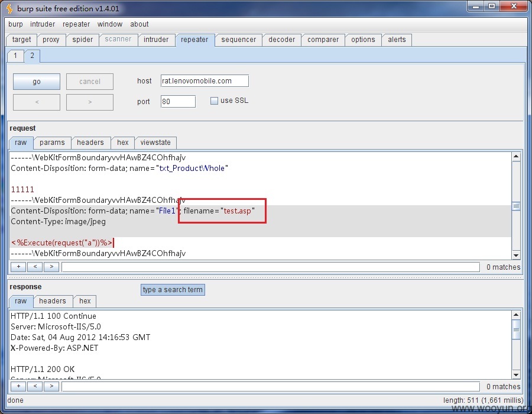Switch to repeater request tab 1

[15, 56]
